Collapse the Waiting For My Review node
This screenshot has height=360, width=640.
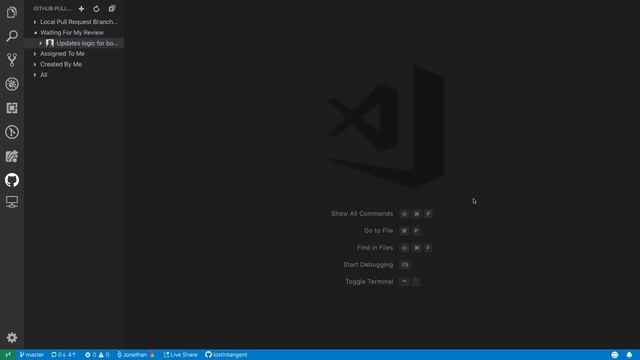(35, 33)
